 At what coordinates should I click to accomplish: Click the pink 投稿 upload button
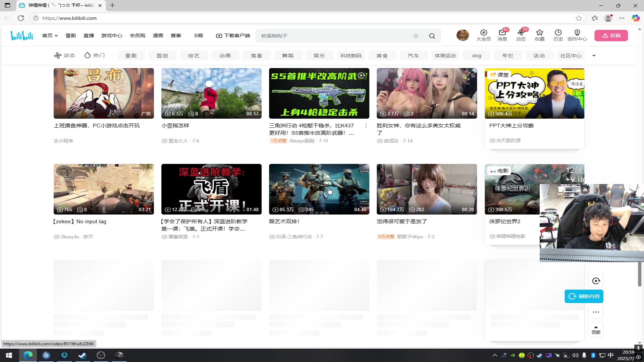pyautogui.click(x=611, y=36)
